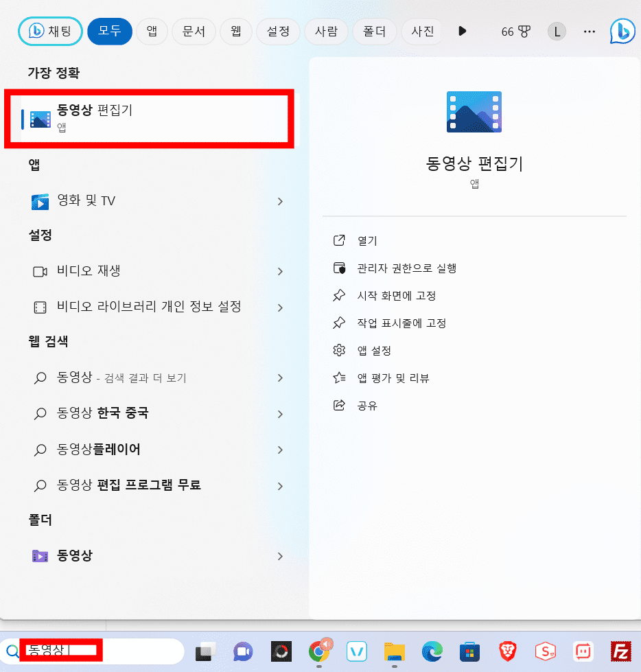Select 동영상 편집 프로그램 무료 suggestion
This screenshot has width=641, height=672.
tap(149, 485)
